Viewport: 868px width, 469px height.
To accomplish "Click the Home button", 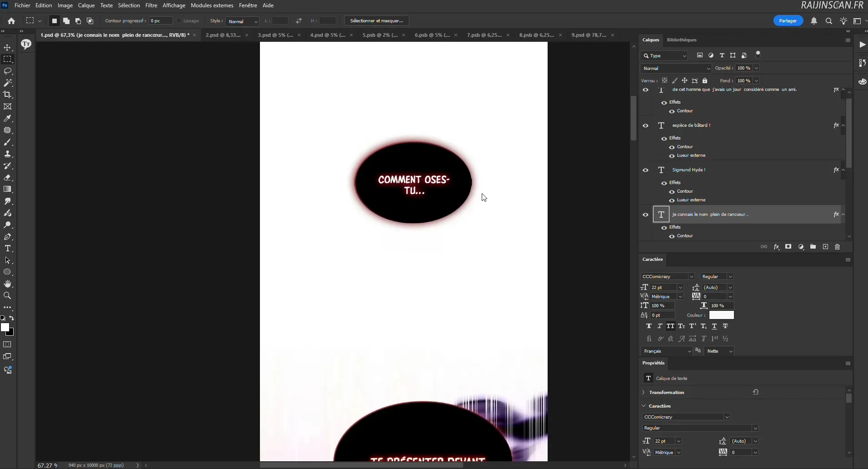I will pos(11,21).
